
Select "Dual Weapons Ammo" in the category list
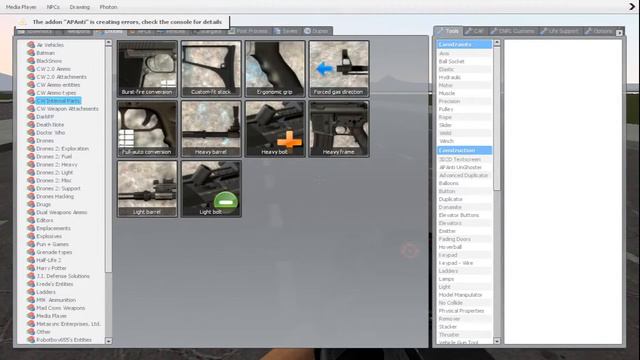tap(62, 212)
